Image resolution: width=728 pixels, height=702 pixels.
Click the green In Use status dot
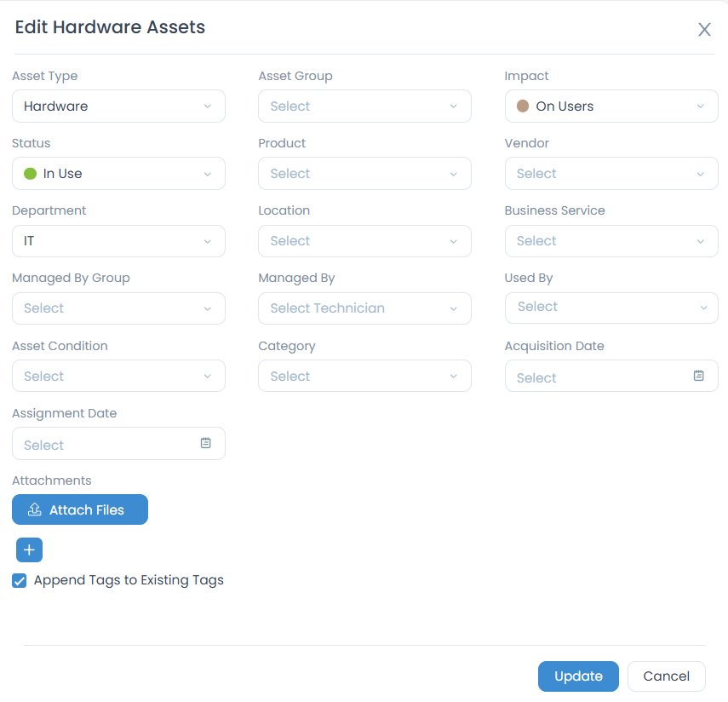coord(30,174)
